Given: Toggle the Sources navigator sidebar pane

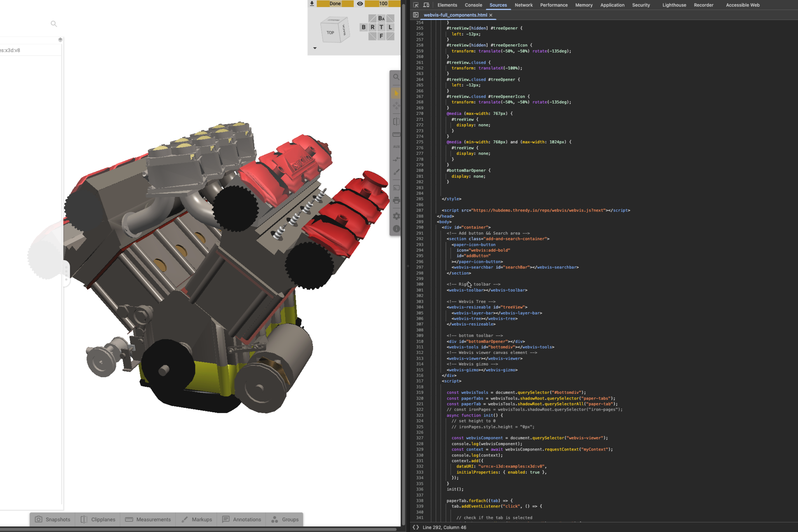Looking at the screenshot, I should (416, 15).
